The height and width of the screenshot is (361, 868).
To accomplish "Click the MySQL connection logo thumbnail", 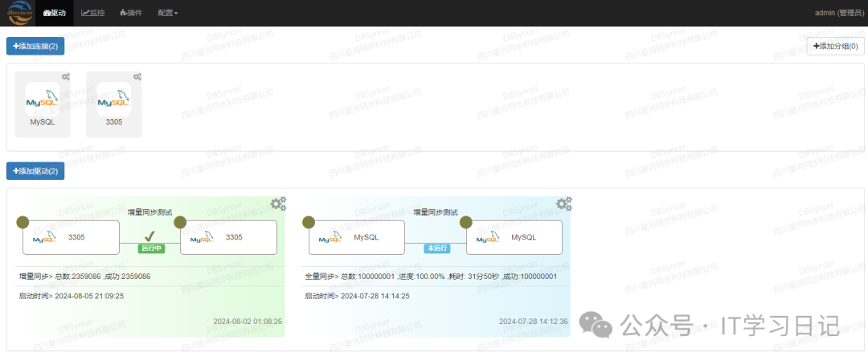I will coord(42,100).
